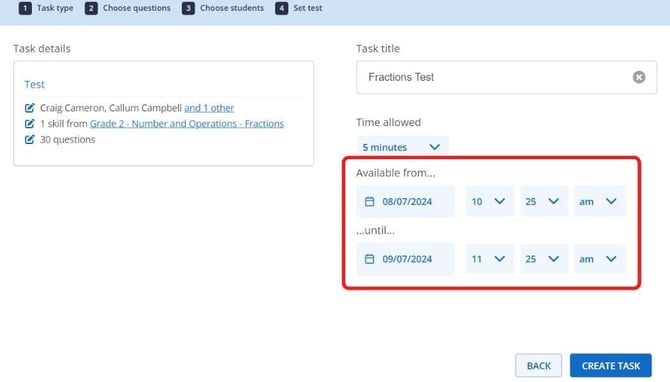Open Grade 2 Number and Operations Fractions link

[x=187, y=123]
